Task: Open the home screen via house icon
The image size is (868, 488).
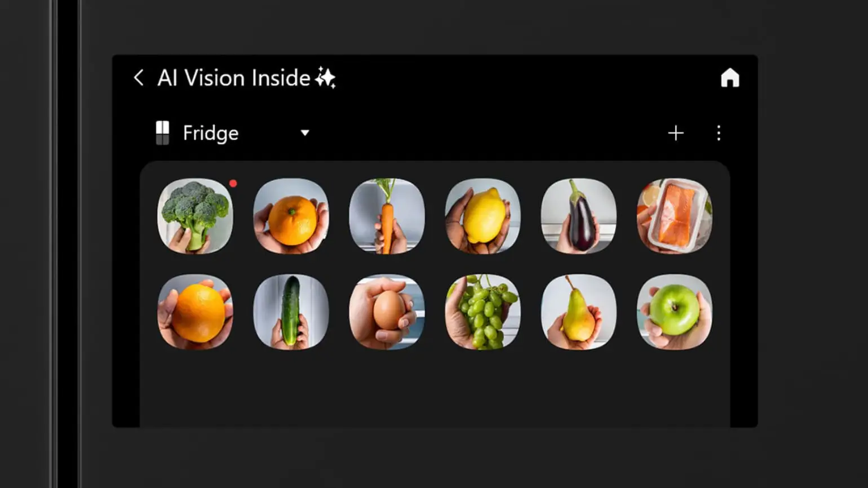Action: coord(730,78)
